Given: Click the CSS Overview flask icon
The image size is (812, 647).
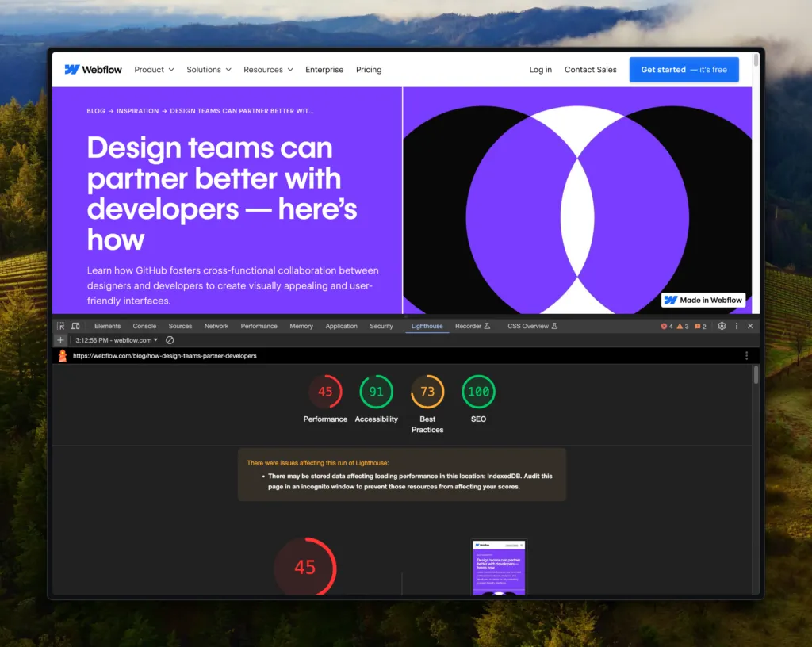Looking at the screenshot, I should [554, 326].
